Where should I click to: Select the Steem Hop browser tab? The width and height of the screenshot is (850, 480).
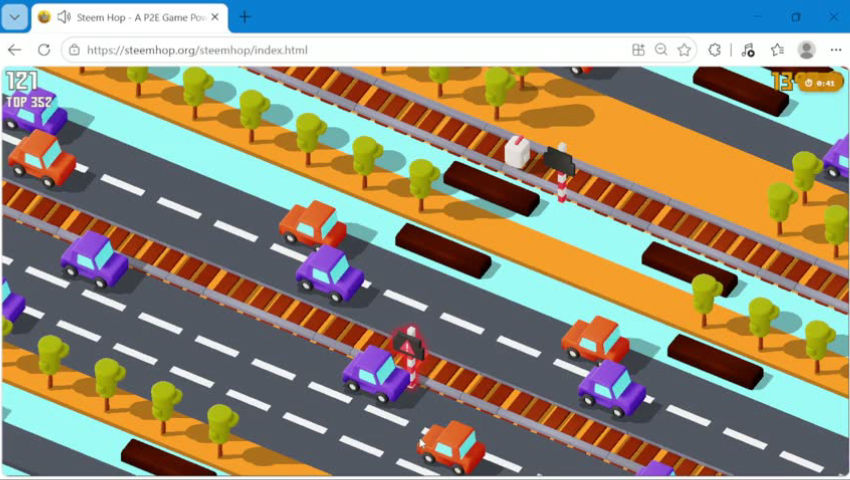130,17
